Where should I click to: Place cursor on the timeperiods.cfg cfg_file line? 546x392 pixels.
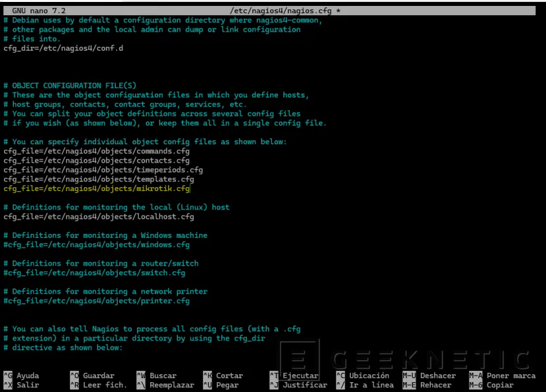103,170
